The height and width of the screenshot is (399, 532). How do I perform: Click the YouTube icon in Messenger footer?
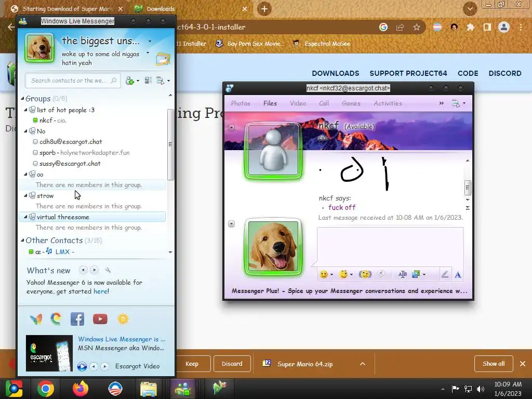pyautogui.click(x=100, y=319)
